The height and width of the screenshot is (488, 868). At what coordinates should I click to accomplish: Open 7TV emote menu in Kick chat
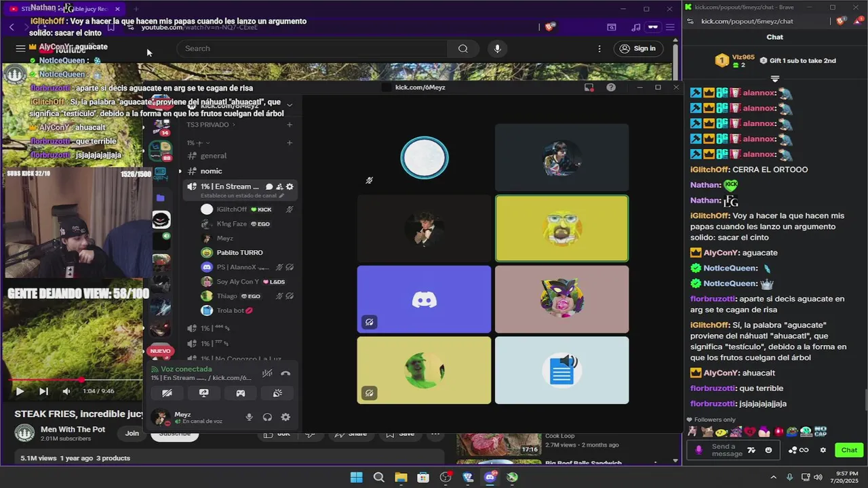tap(751, 450)
